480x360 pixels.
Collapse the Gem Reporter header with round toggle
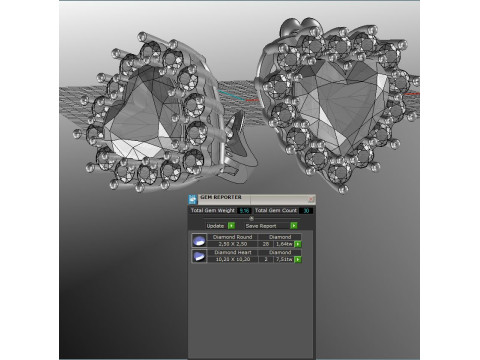pyautogui.click(x=252, y=219)
